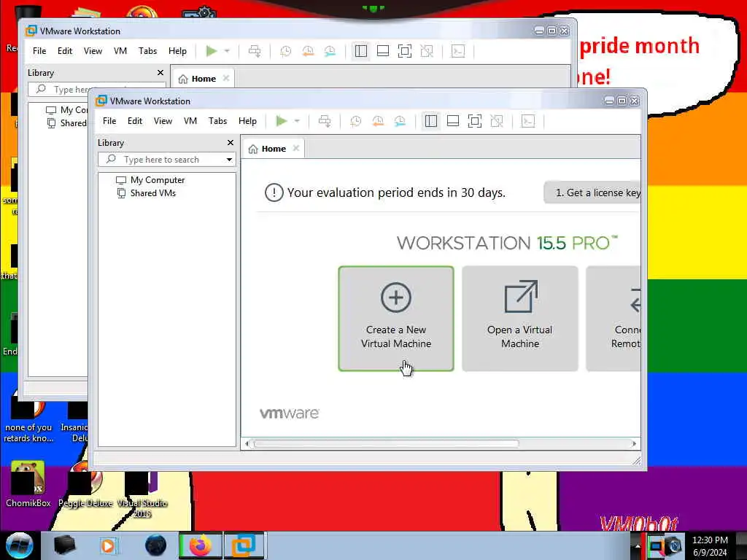Open ChomikBox desktop icon

28,484
